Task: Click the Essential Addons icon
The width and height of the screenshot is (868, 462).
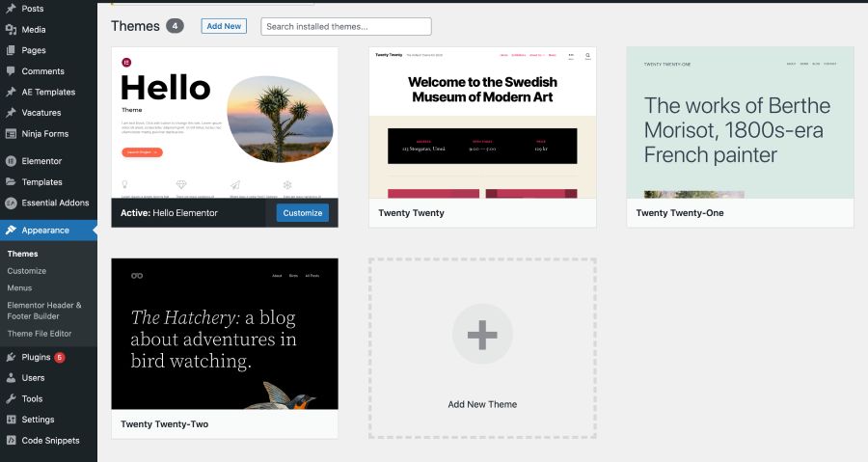Action: 11,203
